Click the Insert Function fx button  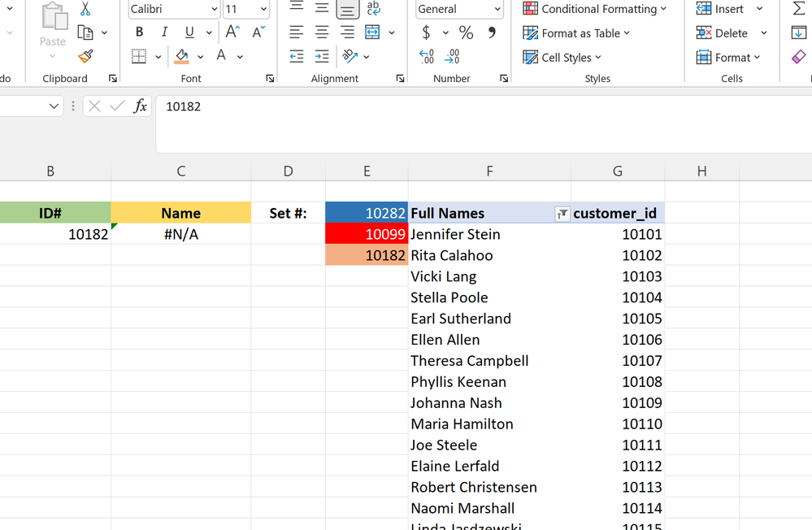pyautogui.click(x=140, y=106)
